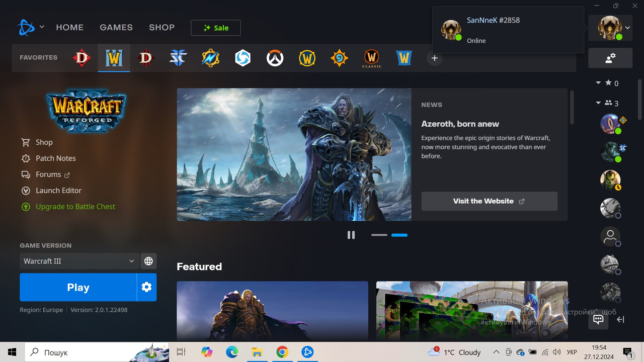This screenshot has height=362, width=644.
Task: Click the add friend button icon
Action: coord(610,58)
